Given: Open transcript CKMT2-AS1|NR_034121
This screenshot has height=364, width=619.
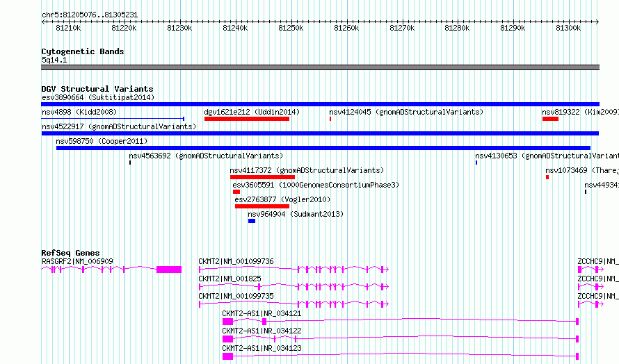Looking at the screenshot, I should (262, 313).
